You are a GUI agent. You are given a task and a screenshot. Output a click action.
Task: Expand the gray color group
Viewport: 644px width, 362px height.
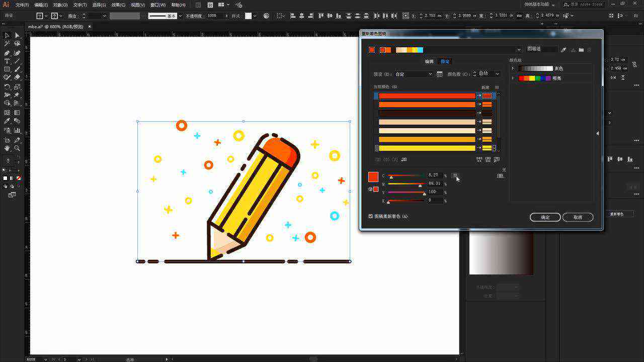513,68
